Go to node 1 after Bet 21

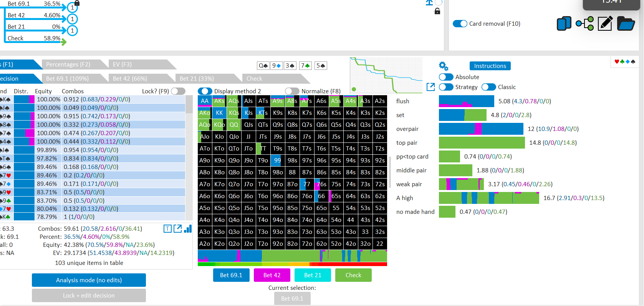(72, 30)
